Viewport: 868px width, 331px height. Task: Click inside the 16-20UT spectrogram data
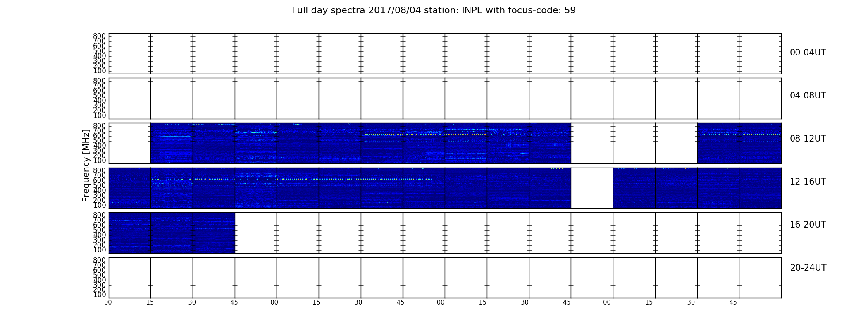coord(172,233)
